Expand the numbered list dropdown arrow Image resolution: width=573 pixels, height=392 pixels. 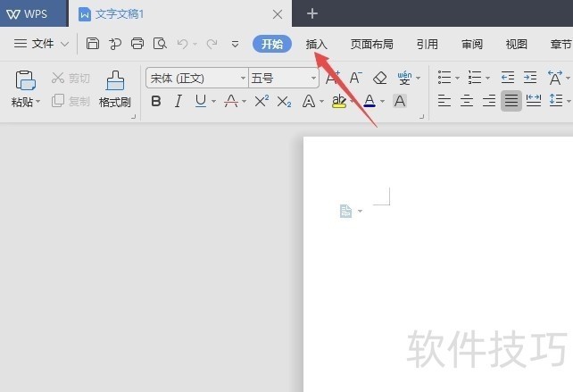(487, 78)
